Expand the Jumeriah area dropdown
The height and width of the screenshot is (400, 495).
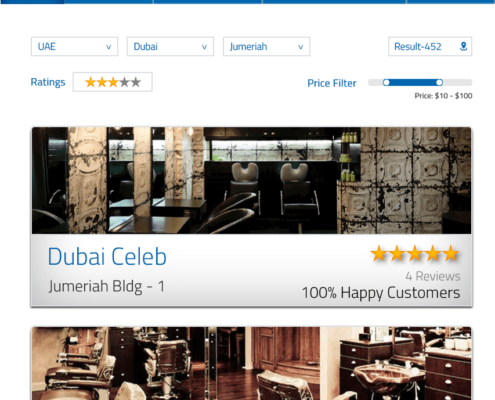pos(266,46)
